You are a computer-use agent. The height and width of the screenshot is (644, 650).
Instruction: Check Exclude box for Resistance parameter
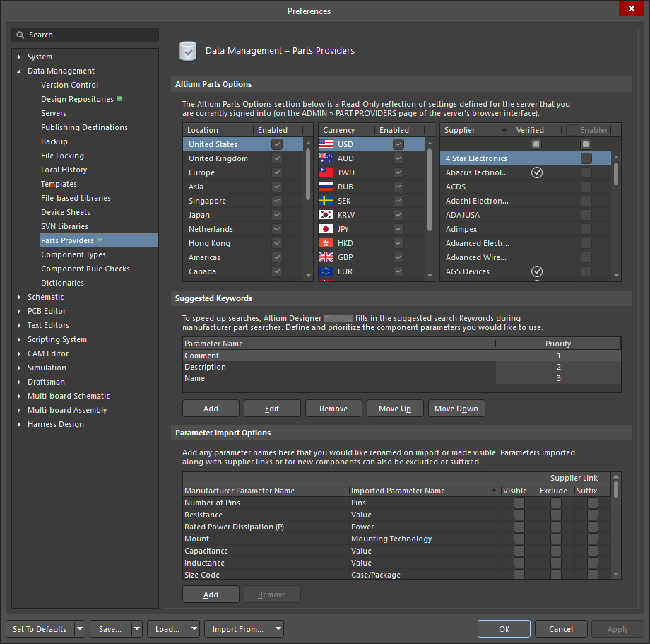pos(556,515)
